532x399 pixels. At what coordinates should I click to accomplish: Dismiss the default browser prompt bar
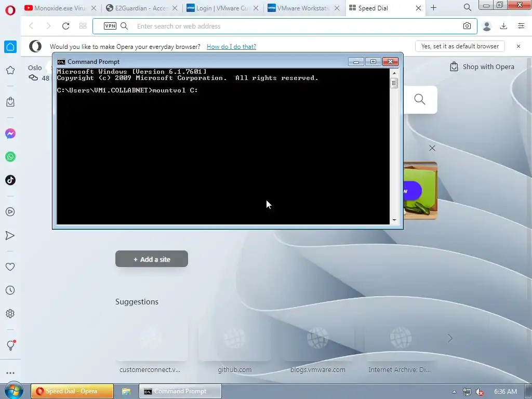518,46
